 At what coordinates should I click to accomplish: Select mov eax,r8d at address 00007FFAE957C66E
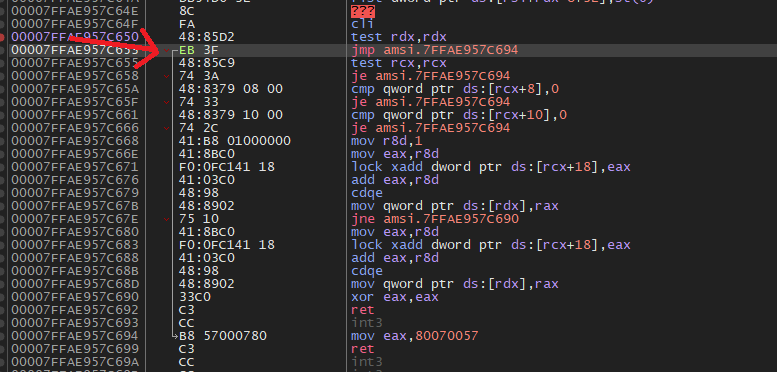(x=394, y=154)
